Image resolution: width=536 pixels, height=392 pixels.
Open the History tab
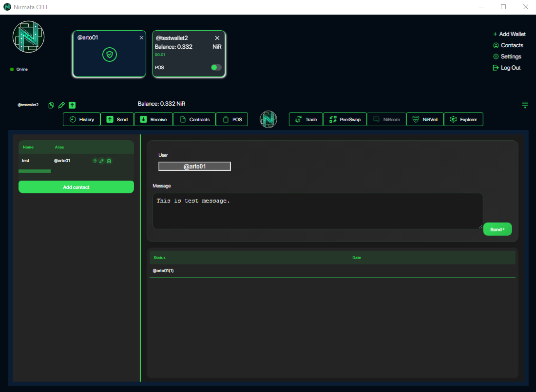(82, 119)
